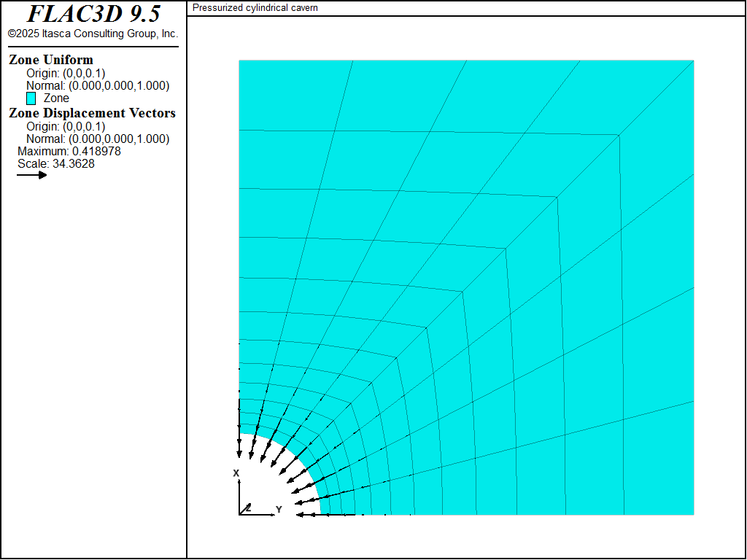Click the Zone label beside the cyan swatch
747x560 pixels.
pyautogui.click(x=56, y=98)
